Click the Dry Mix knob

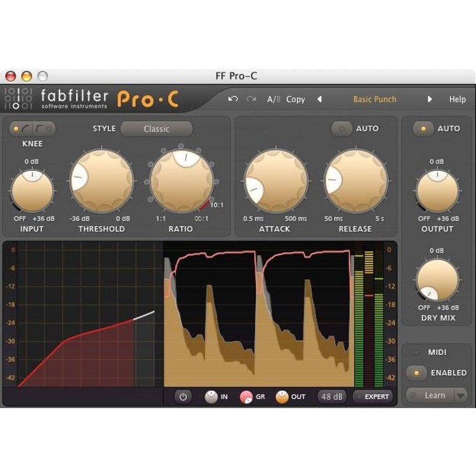[437, 280]
